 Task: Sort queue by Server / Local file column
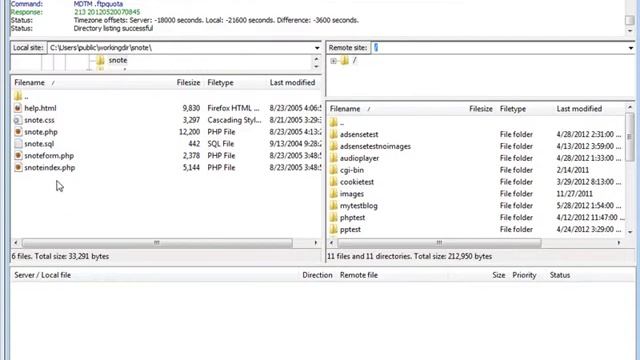tap(42, 275)
